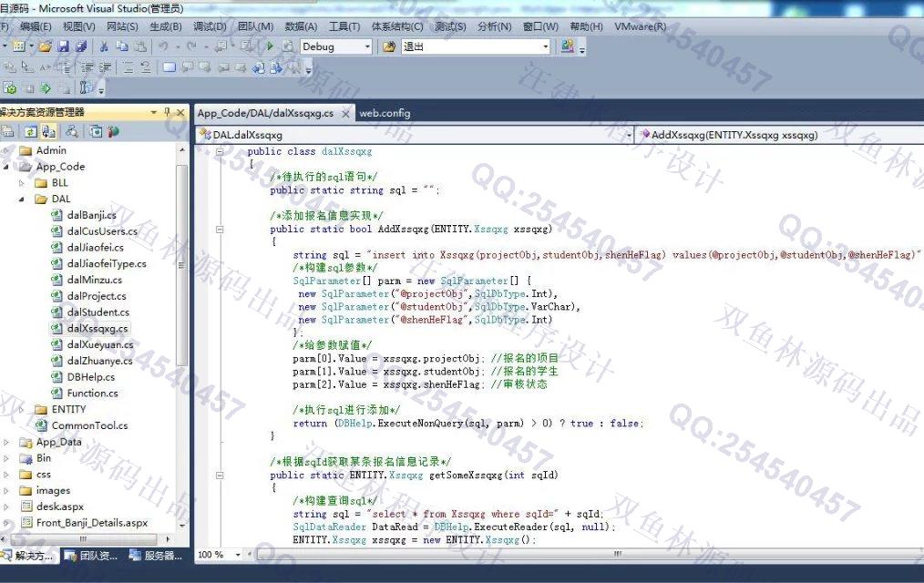Start debugging with the green play icon
The image size is (924, 583).
click(270, 46)
